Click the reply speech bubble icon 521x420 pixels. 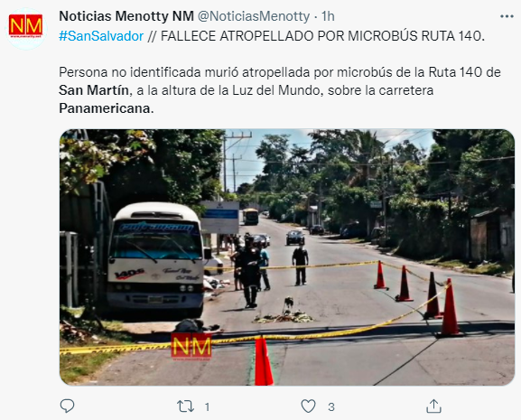[x=67, y=406]
